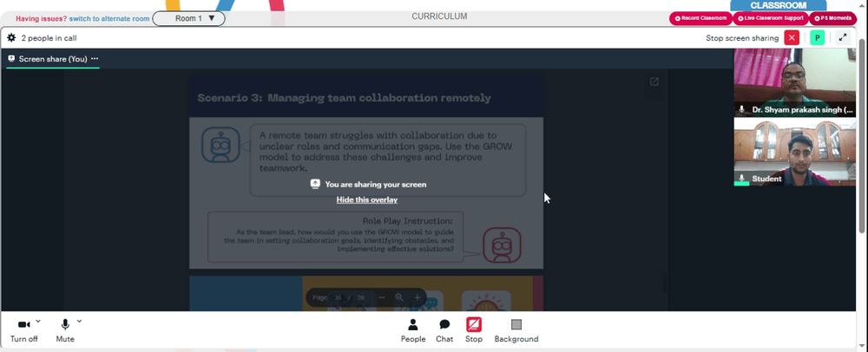Click the PS Moments button
Image resolution: width=868 pixels, height=352 pixels.
[x=832, y=18]
